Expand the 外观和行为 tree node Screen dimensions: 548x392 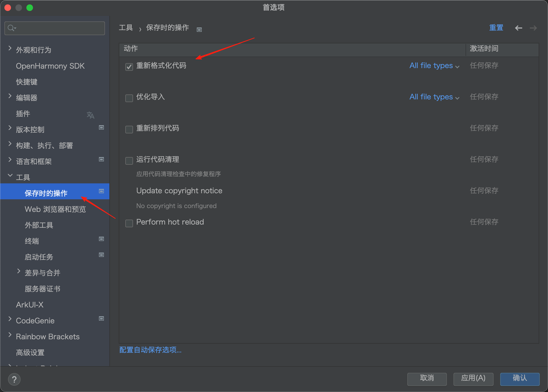(x=10, y=48)
